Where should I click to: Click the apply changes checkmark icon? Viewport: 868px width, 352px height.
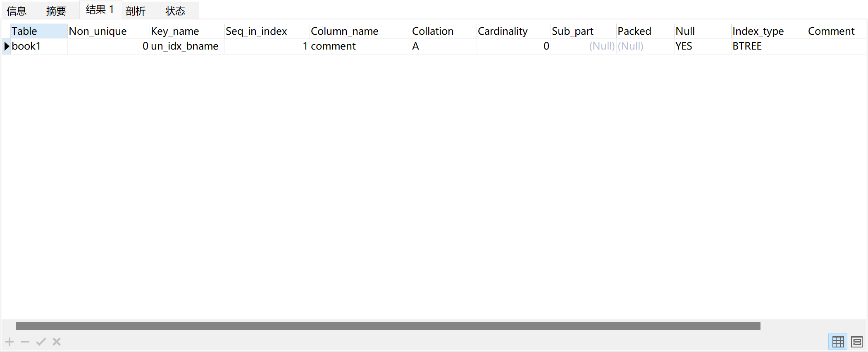click(41, 342)
